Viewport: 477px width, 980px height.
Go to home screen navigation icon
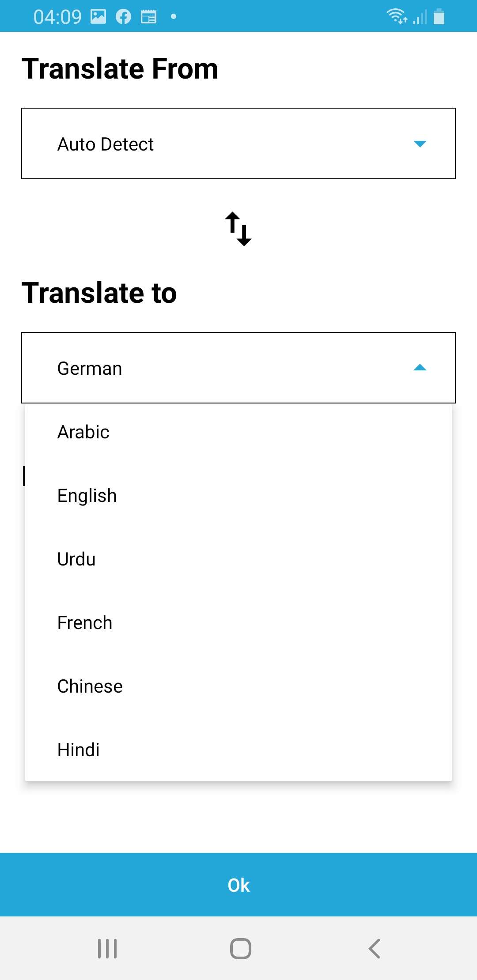point(241,948)
